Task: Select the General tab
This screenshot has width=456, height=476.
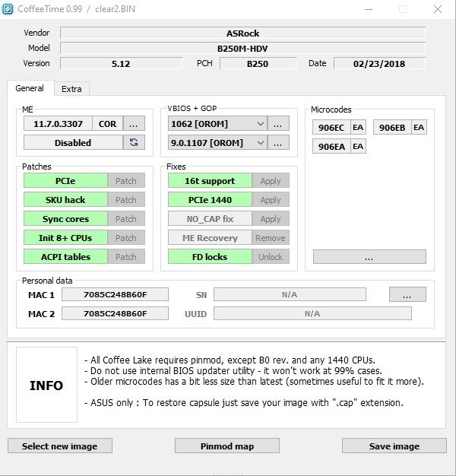Action: (30, 88)
